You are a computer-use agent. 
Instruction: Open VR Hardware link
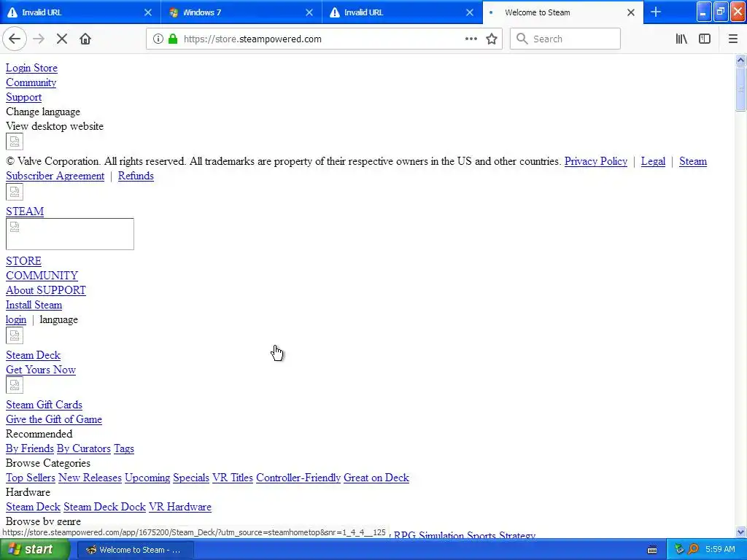180,507
